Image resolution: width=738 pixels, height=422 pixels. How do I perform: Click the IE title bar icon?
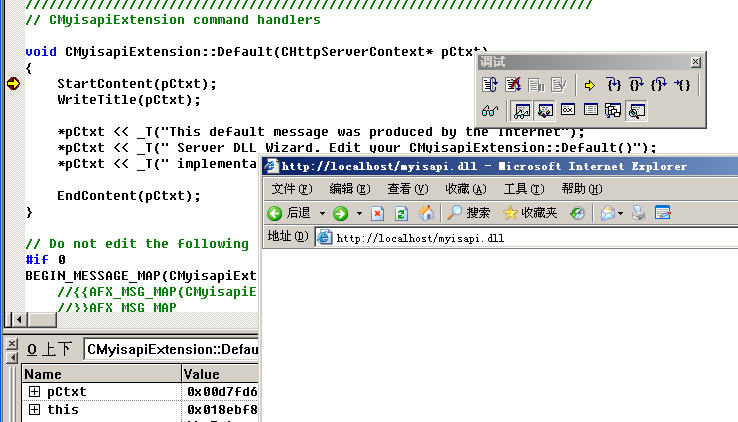271,166
